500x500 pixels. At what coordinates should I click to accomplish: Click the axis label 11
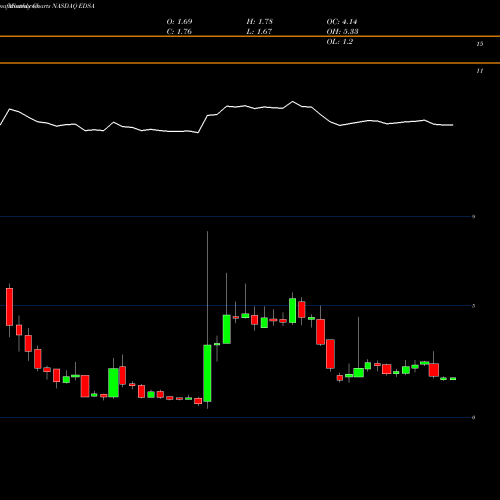point(480,71)
